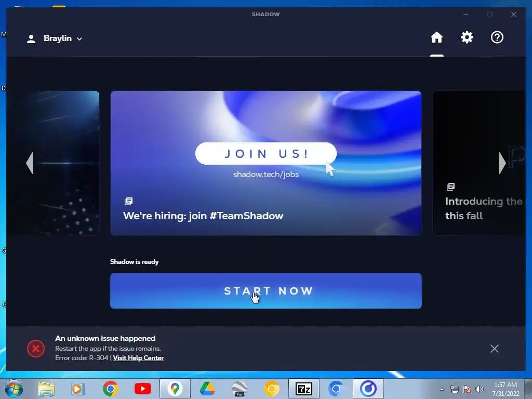Viewport: 532px width, 399px height.
Task: Open Action Center flag tray icon
Action: point(467,389)
